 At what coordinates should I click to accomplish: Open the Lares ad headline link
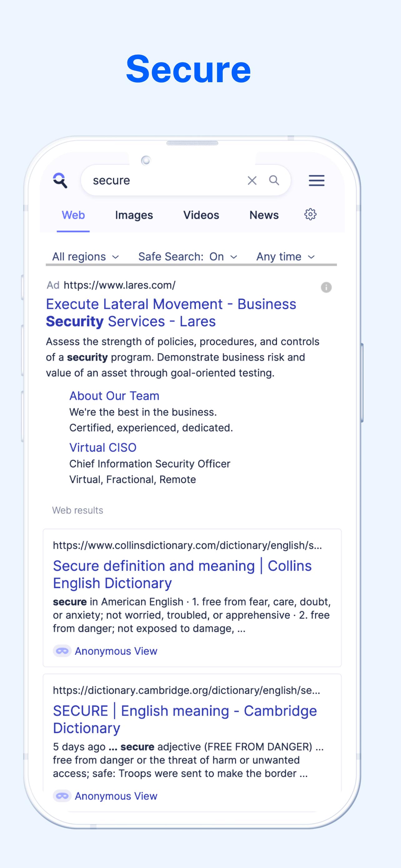coord(171,313)
